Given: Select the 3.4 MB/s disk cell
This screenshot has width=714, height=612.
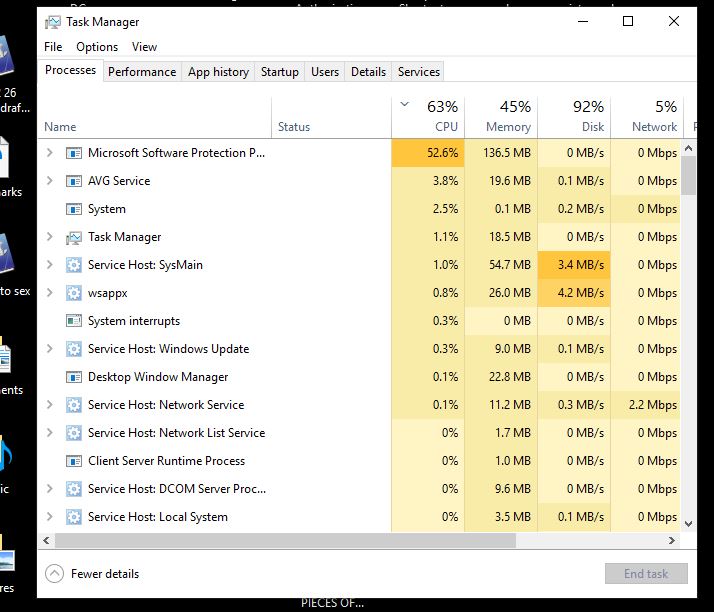Looking at the screenshot, I should [x=574, y=265].
